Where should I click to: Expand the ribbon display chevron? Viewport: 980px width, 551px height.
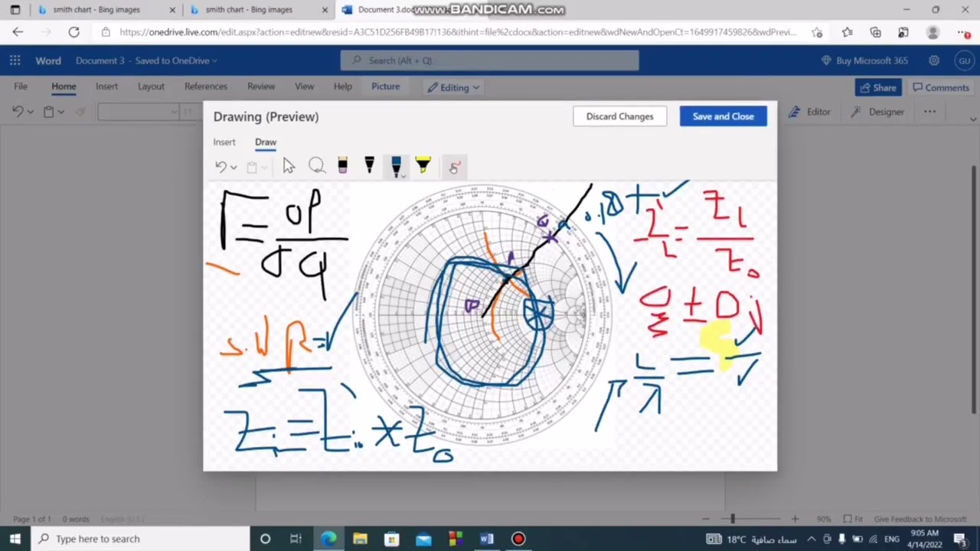972,119
